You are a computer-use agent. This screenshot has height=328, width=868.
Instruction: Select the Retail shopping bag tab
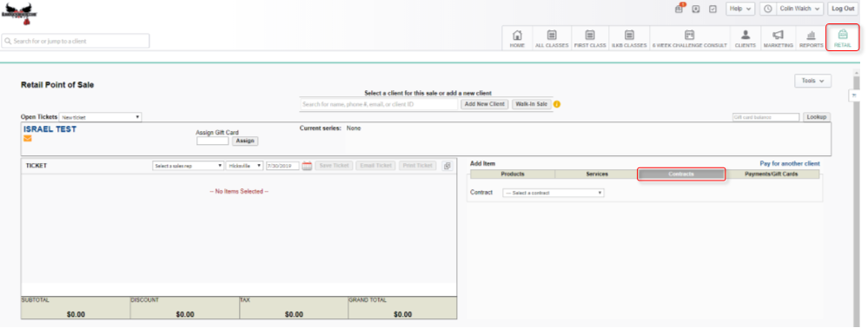pyautogui.click(x=843, y=38)
